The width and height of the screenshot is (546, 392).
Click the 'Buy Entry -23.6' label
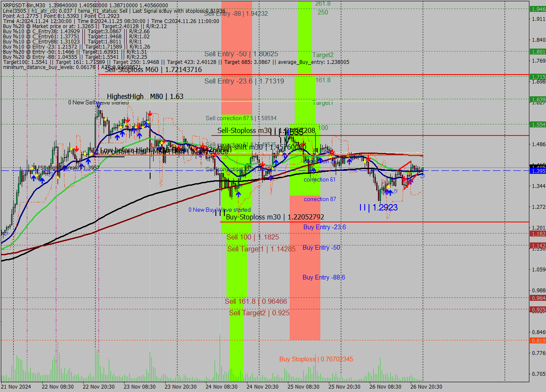coord(325,227)
